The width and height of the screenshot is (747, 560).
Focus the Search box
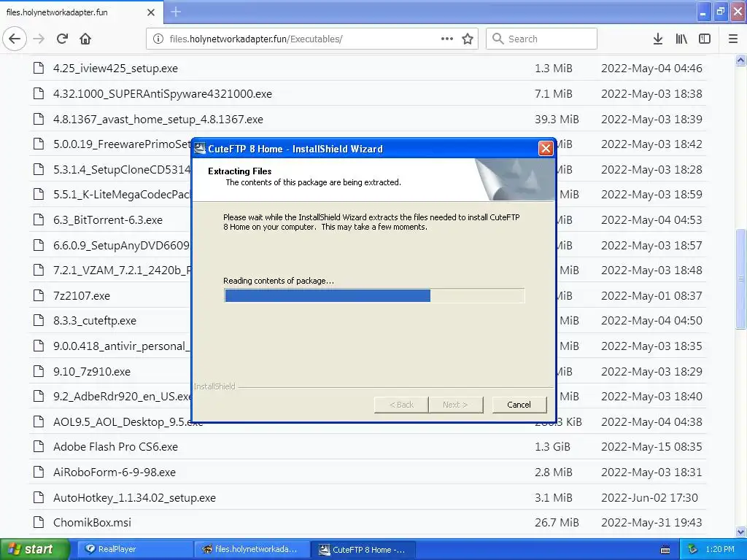(542, 39)
